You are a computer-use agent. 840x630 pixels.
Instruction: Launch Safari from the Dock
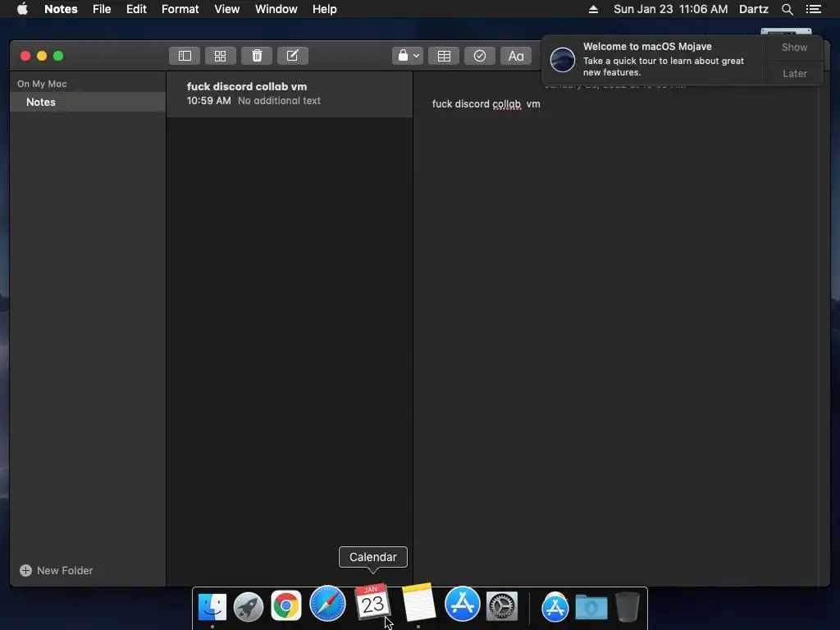pos(327,603)
